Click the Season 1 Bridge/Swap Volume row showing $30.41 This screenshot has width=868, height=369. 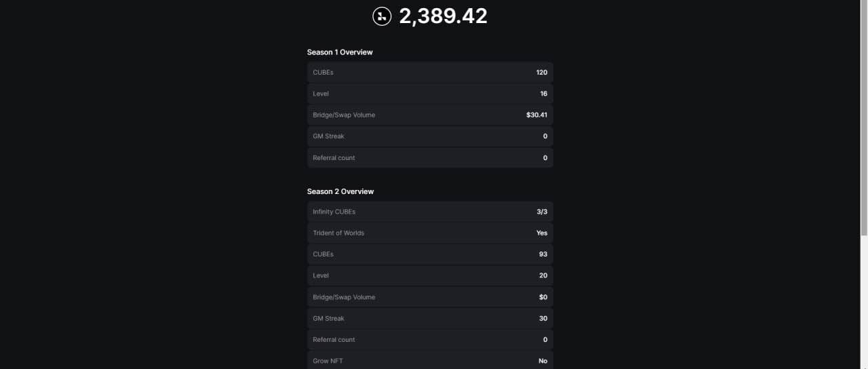pos(430,115)
